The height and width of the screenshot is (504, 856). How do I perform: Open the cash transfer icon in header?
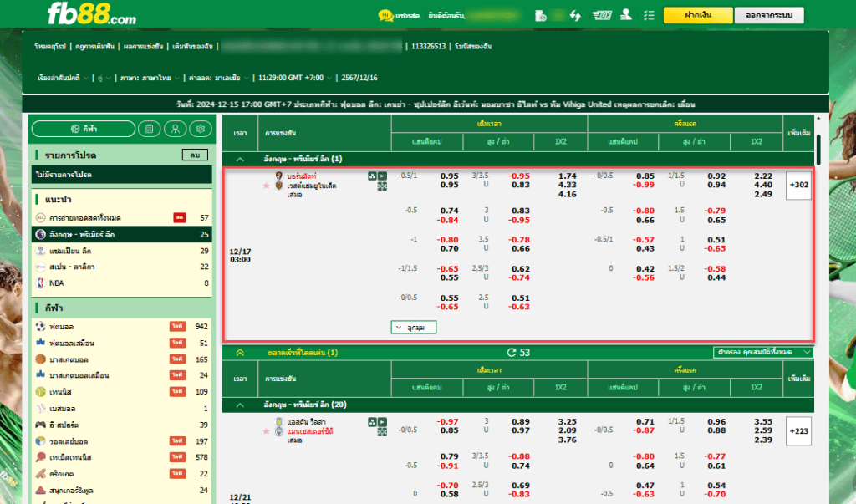[602, 15]
